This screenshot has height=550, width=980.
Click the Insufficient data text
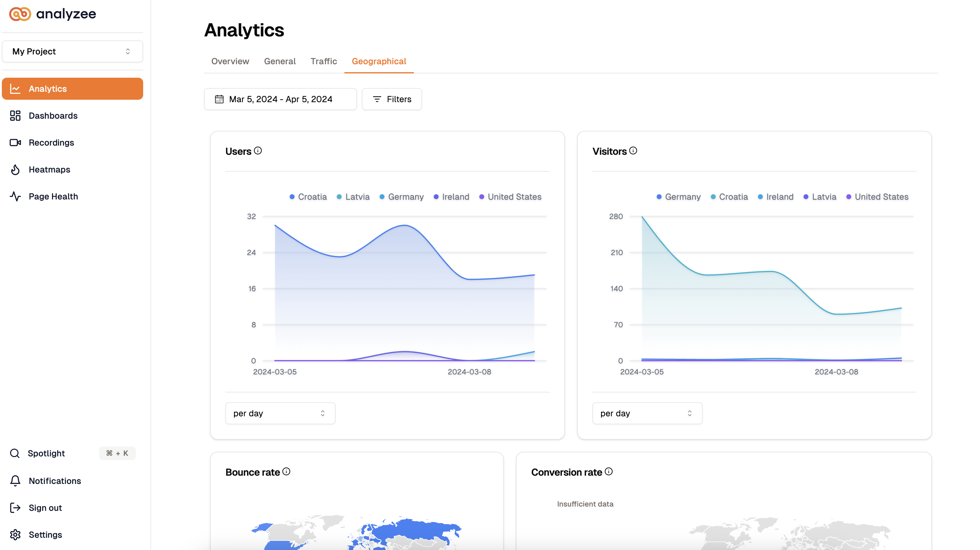(x=585, y=504)
